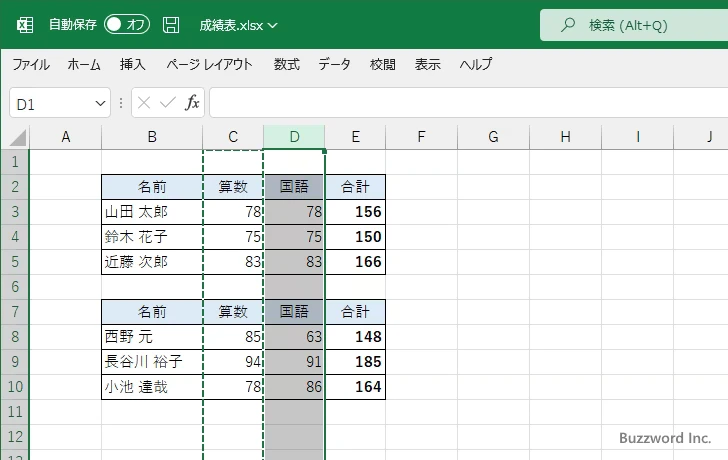
Task: Select row 1 header
Action: [x=15, y=162]
